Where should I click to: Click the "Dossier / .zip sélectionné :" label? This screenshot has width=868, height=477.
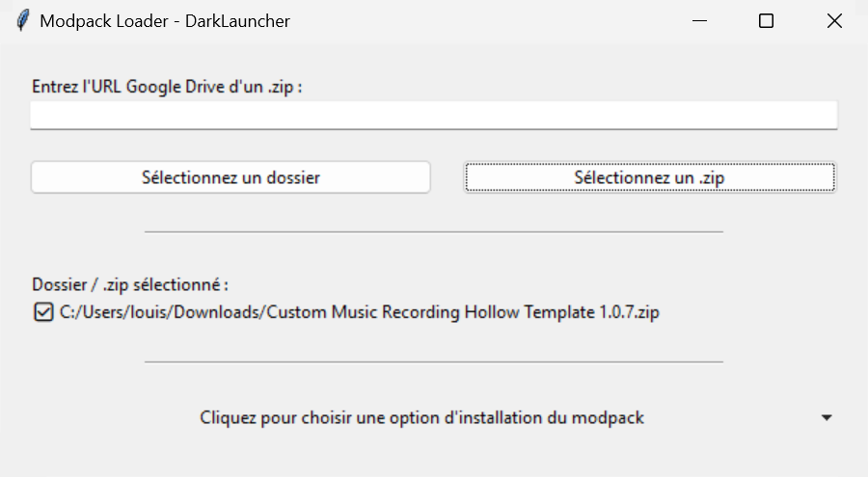point(130,285)
